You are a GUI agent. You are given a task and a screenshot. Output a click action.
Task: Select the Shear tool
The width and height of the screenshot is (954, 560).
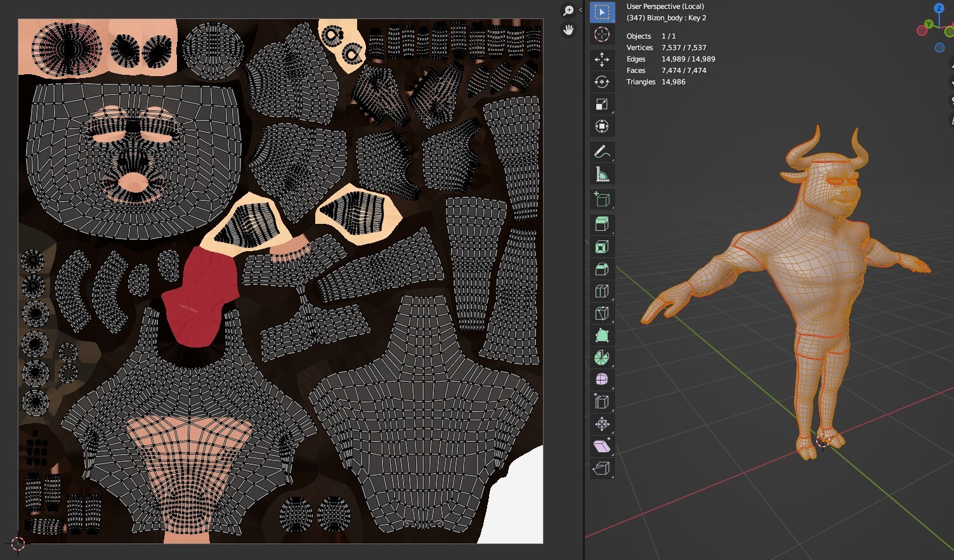point(602,446)
